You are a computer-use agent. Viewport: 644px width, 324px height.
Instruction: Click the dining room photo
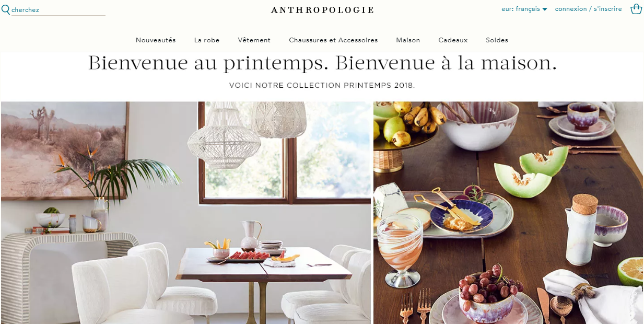pos(186,213)
